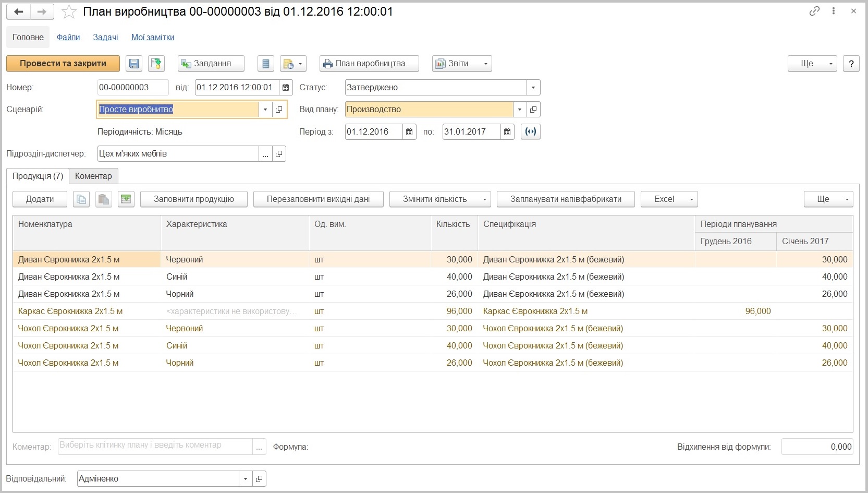Click the Додати button

[40, 199]
